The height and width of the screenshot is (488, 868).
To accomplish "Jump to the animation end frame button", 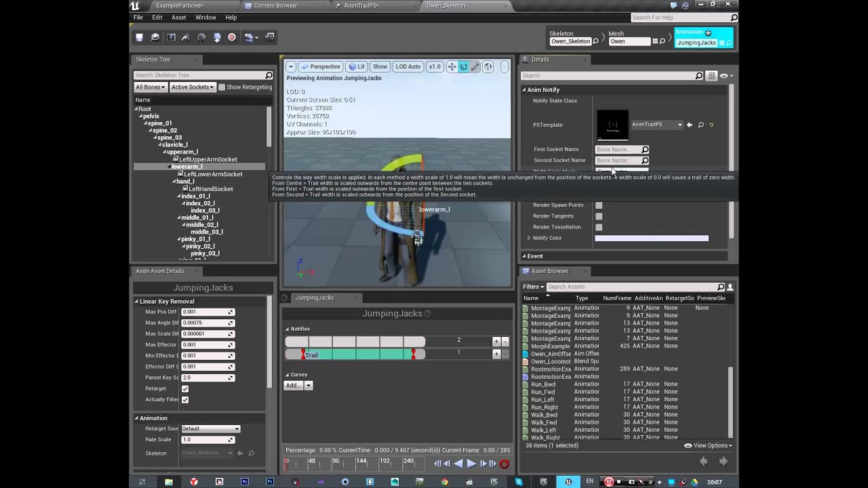I will (x=493, y=464).
